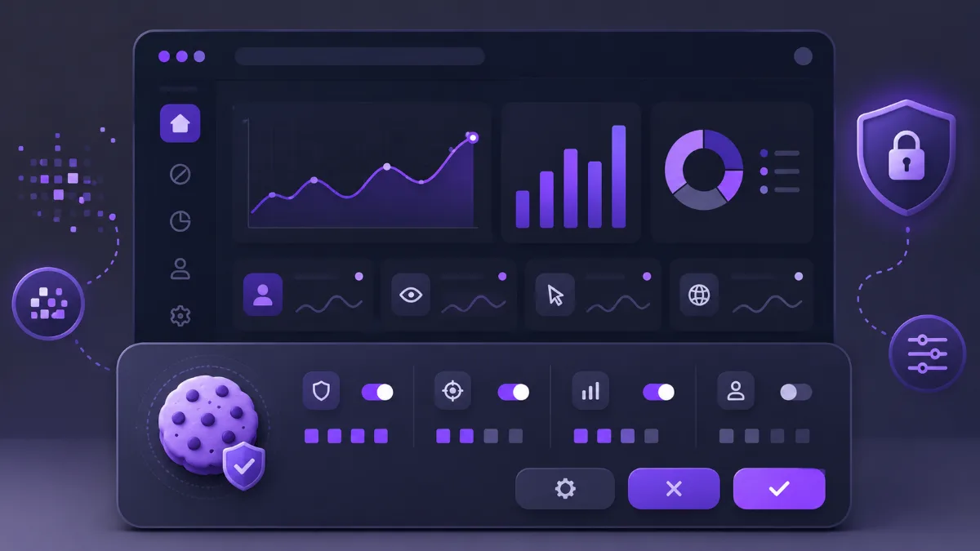The height and width of the screenshot is (551, 980).
Task: Click the shield lock badge icon
Action: pos(906,157)
